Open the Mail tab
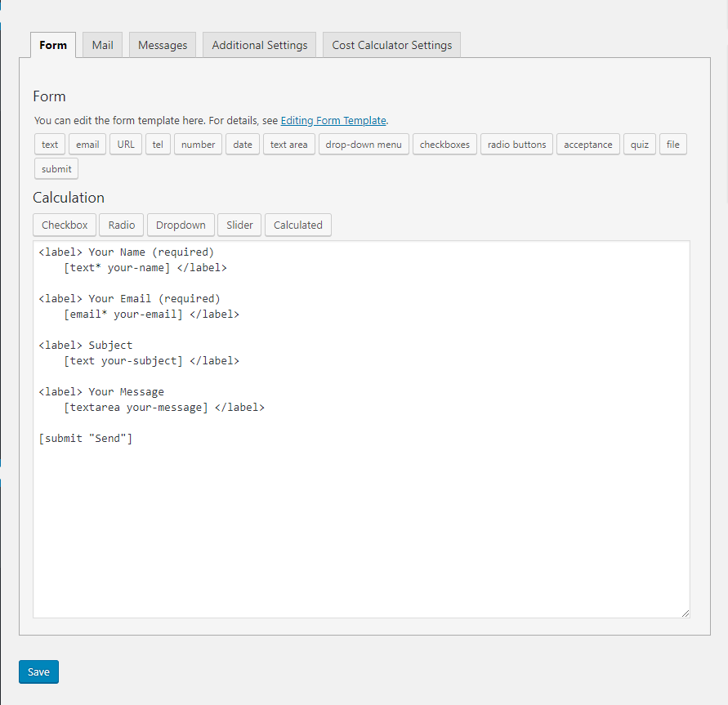 [x=103, y=45]
